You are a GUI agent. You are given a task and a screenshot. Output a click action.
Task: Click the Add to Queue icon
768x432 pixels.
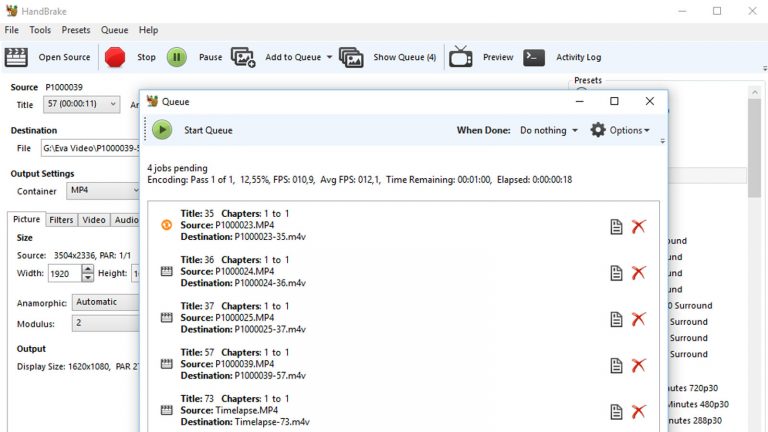(x=243, y=57)
